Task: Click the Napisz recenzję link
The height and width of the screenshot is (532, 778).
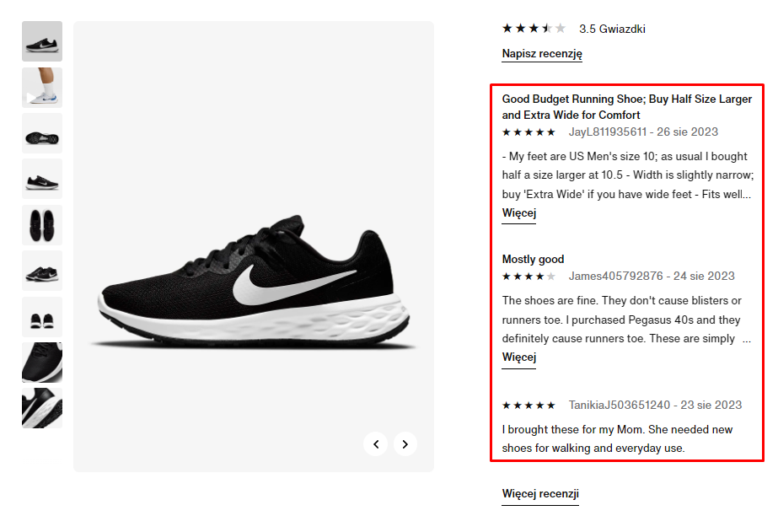Action: [542, 54]
